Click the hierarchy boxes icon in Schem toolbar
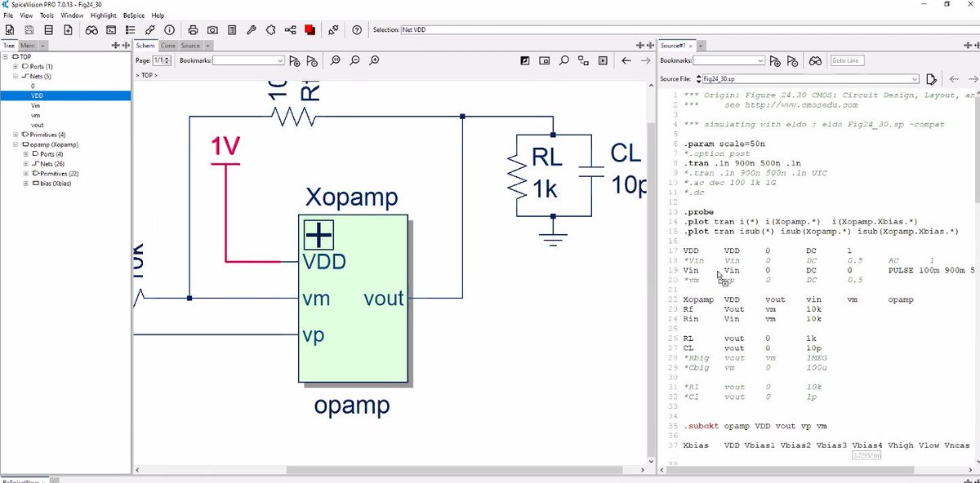The height and width of the screenshot is (483, 980). 583,60
